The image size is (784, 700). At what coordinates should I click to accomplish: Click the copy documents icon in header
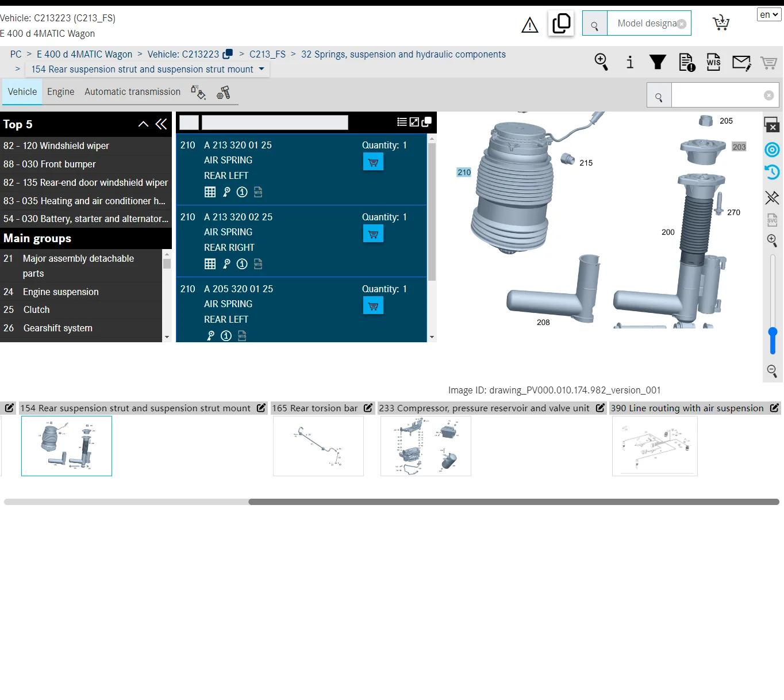tap(561, 24)
